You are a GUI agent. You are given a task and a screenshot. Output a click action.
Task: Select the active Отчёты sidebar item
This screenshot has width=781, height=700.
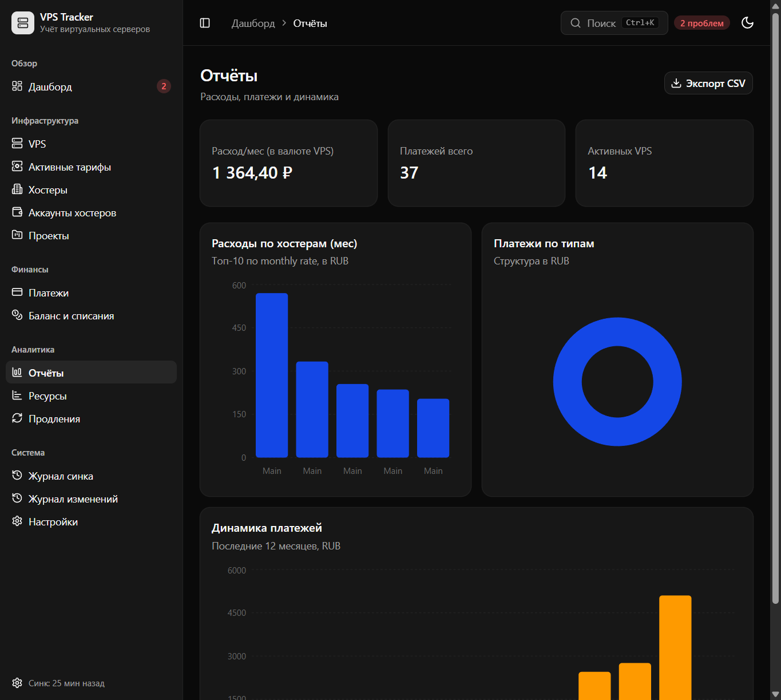[91, 372]
